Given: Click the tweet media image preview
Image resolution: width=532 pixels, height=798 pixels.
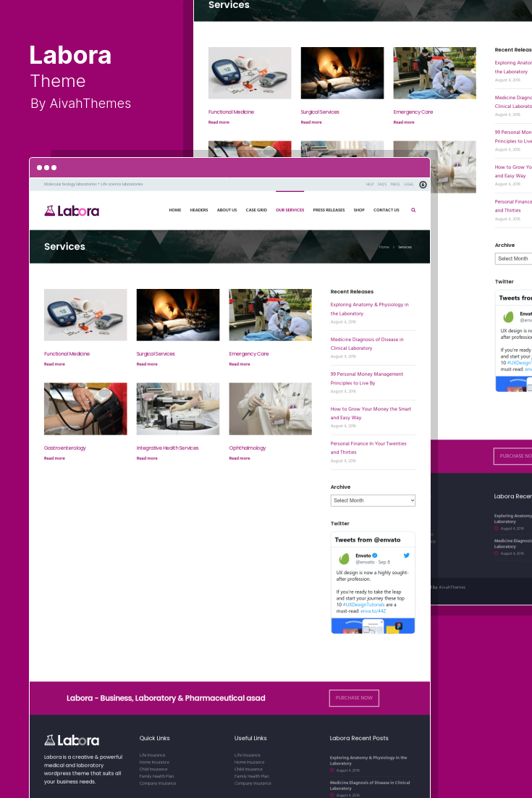Looking at the screenshot, I should [373, 626].
